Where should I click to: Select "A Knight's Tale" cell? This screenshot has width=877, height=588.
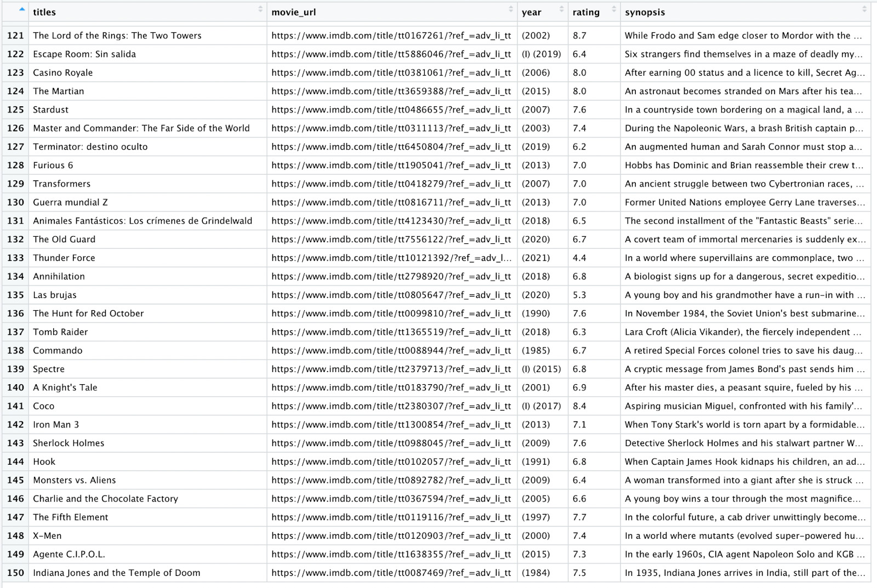coord(147,387)
